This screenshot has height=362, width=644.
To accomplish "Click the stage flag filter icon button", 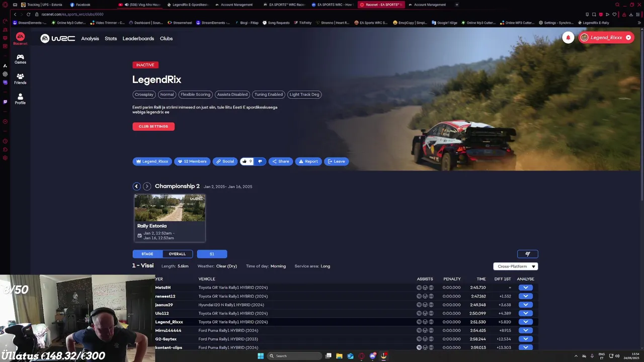I will 528,254.
